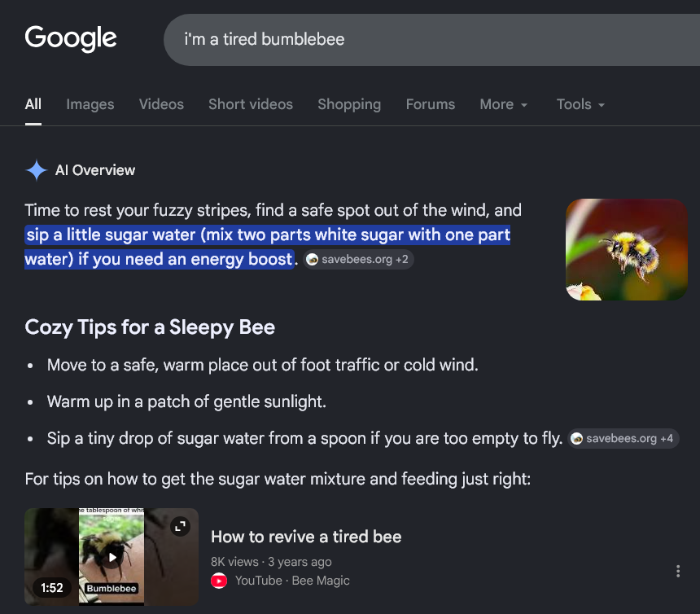
Task: Click the Google logo
Action: click(71, 38)
